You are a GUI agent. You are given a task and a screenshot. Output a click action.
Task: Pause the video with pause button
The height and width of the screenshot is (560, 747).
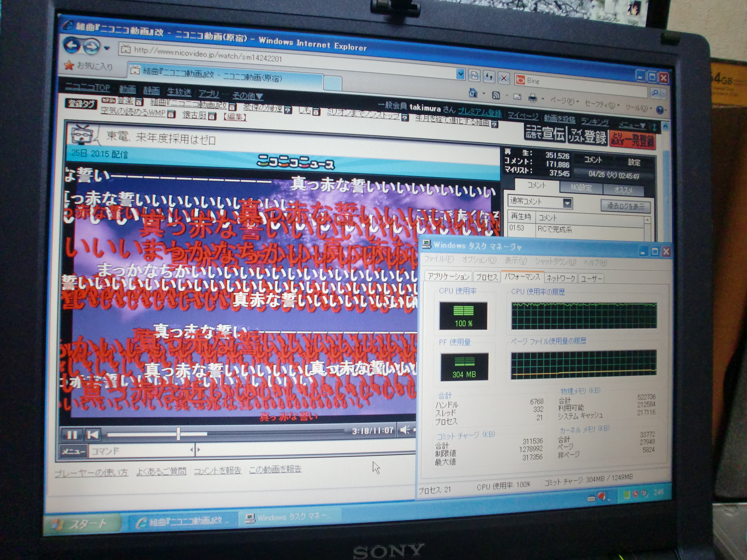(72, 435)
